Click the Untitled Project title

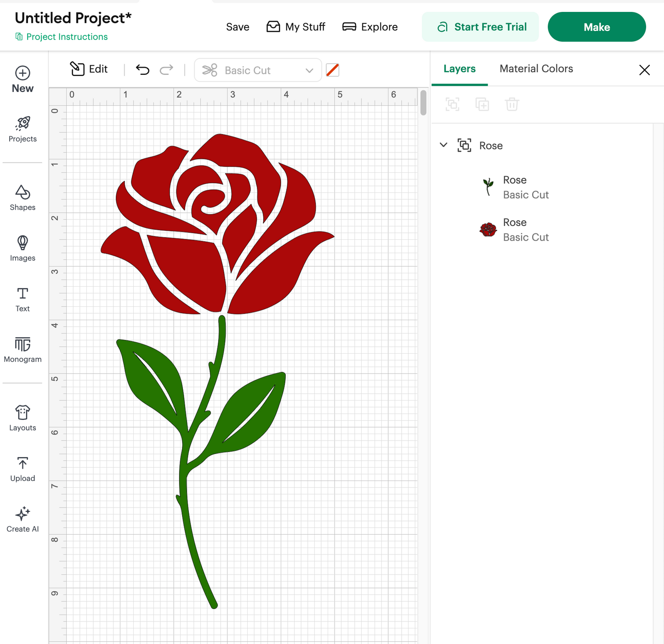click(73, 18)
